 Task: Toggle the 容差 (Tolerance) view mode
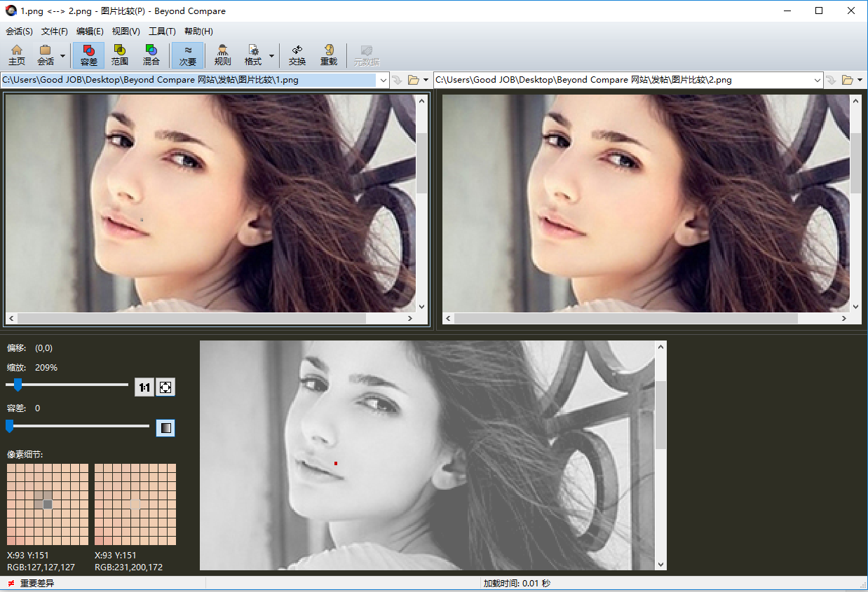(x=89, y=55)
